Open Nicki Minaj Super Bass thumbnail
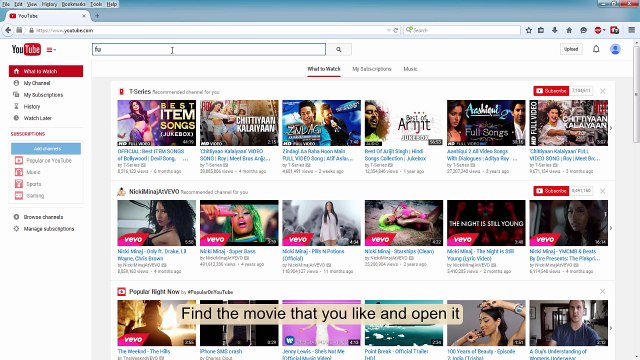The image size is (640, 360). coord(239,223)
